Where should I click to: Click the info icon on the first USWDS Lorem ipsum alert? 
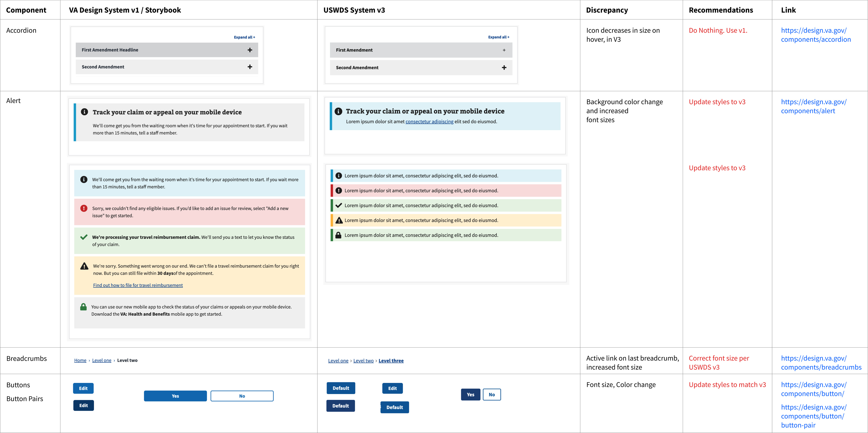pyautogui.click(x=338, y=175)
